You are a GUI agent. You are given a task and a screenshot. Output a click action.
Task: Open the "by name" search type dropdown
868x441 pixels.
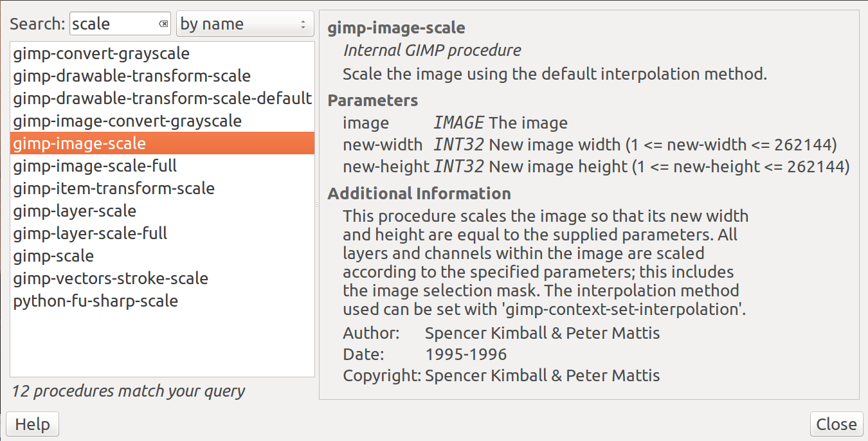click(245, 24)
